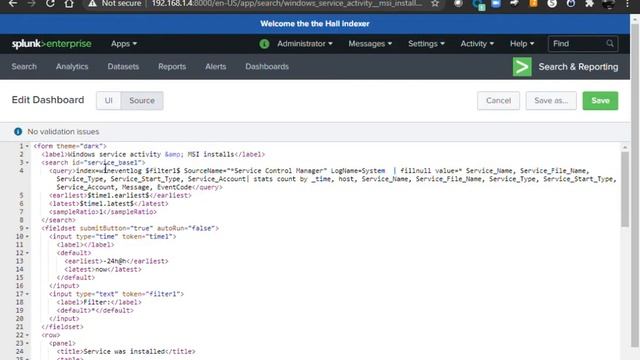The image size is (640, 360).
Task: Click the 'No validation issues' message
Action: tap(63, 132)
